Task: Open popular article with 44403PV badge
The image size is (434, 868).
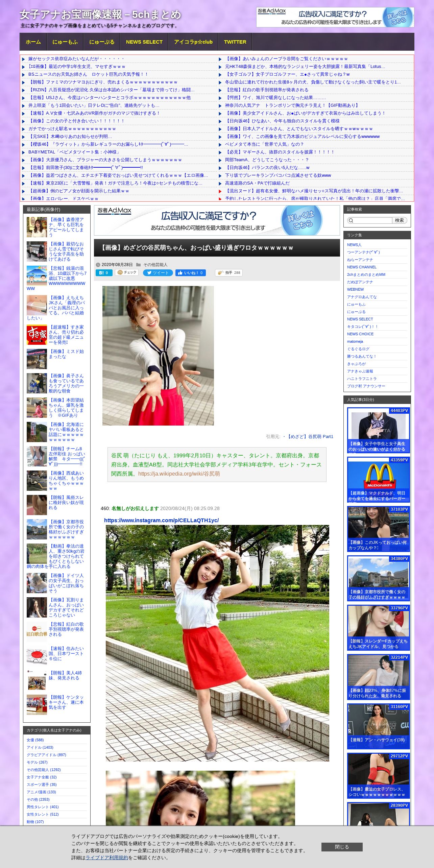Action: [x=378, y=430]
